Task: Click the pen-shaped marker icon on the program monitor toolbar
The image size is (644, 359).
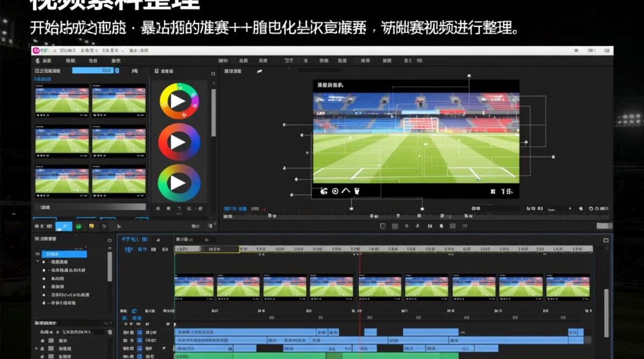Action: 356,191
